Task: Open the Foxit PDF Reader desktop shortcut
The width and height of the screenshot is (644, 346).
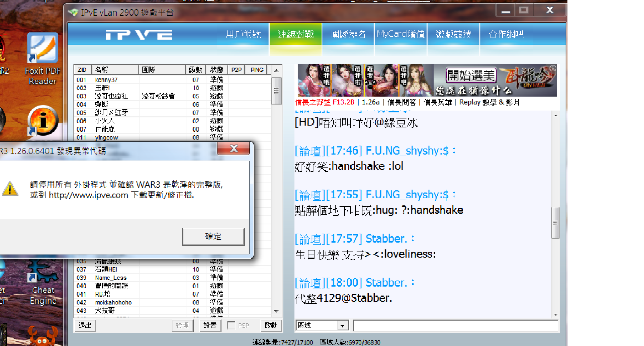Action: click(43, 59)
